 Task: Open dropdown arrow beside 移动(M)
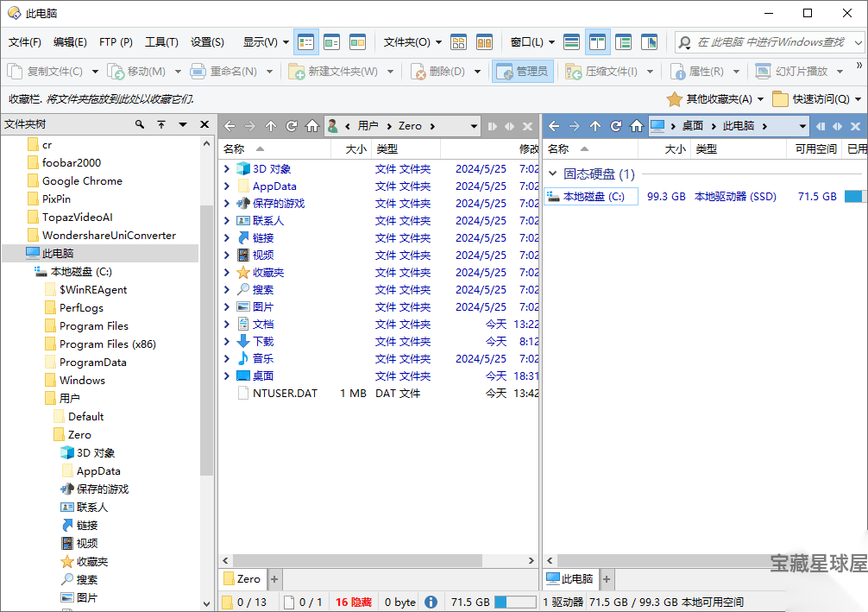178,72
